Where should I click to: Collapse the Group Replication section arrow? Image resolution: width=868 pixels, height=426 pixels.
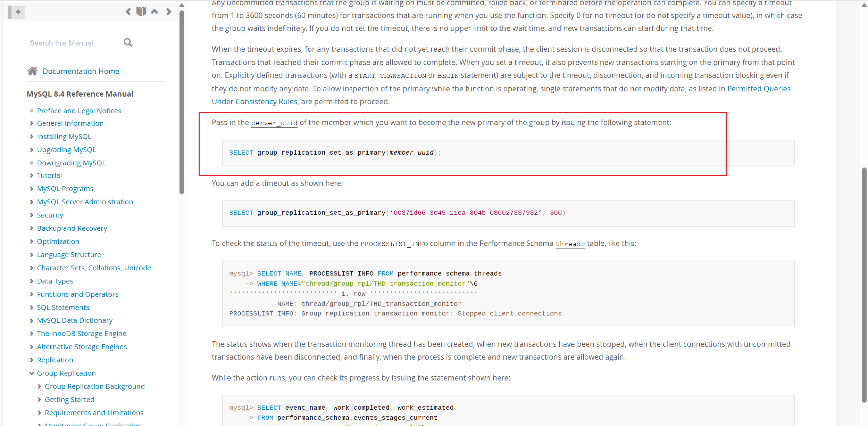pyautogui.click(x=32, y=373)
